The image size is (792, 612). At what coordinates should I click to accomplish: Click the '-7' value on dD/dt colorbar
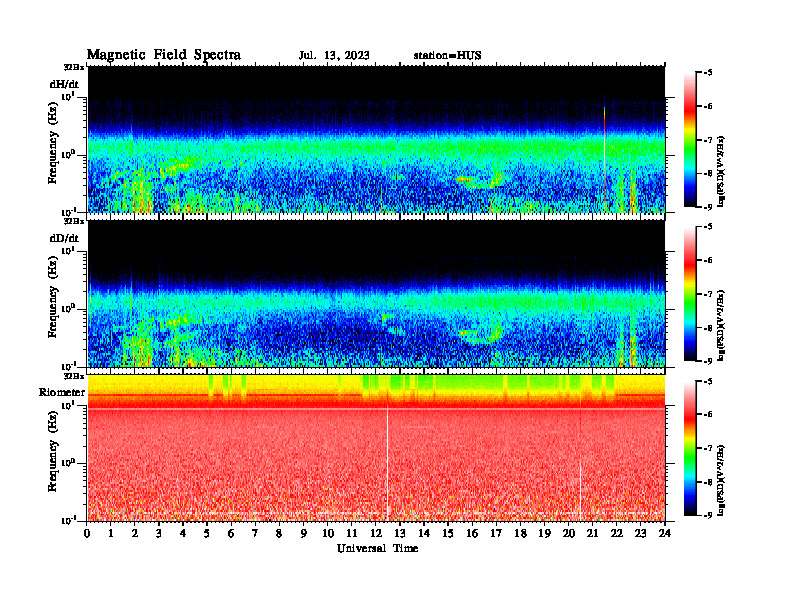tap(708, 294)
